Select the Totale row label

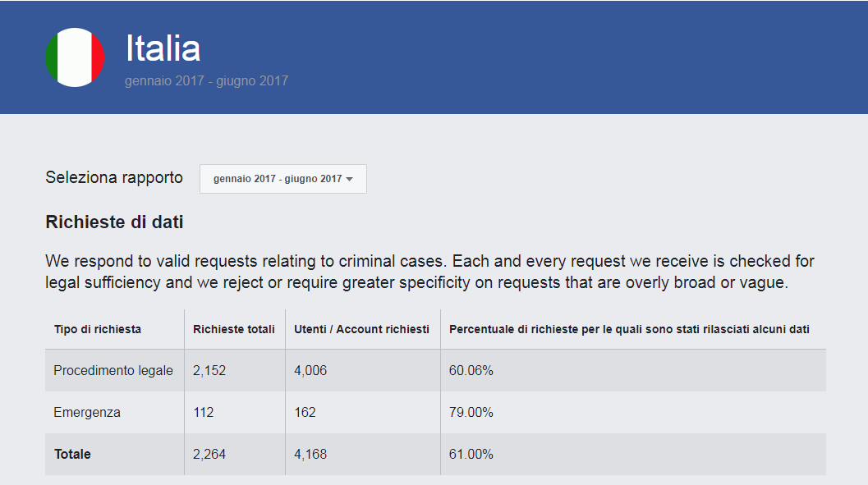[72, 455]
